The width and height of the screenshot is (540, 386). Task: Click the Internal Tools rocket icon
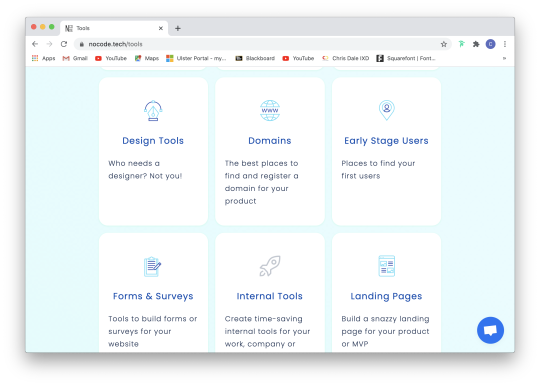tap(270, 266)
